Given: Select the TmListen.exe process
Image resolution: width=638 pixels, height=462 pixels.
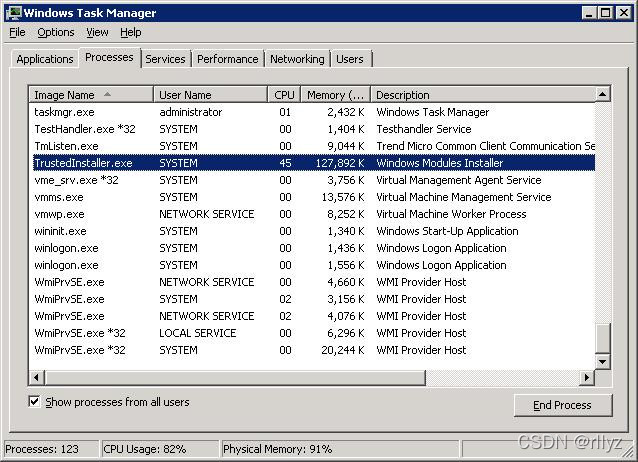Looking at the screenshot, I should 312,146.
